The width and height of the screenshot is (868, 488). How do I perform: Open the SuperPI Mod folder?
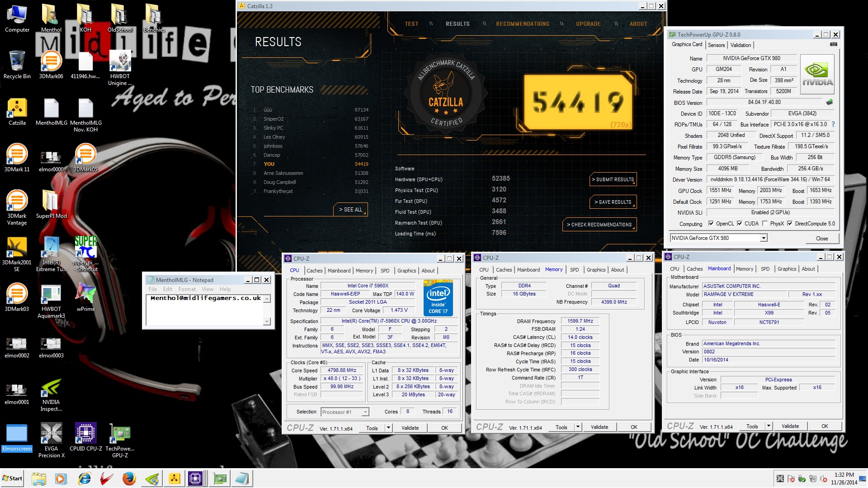[x=51, y=204]
